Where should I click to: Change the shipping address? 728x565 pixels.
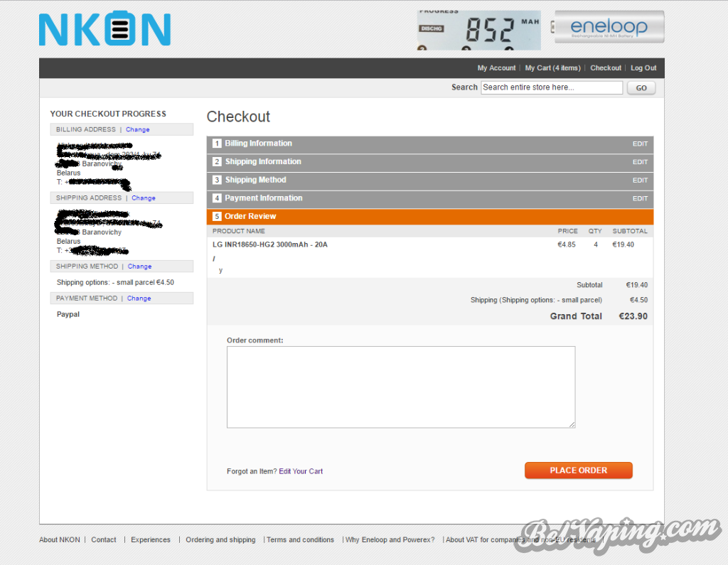tap(144, 198)
